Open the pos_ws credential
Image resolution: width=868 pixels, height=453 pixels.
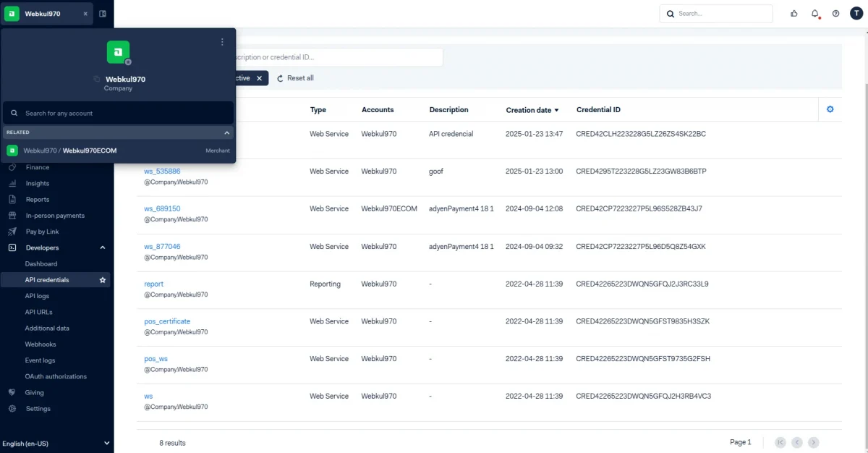point(156,359)
